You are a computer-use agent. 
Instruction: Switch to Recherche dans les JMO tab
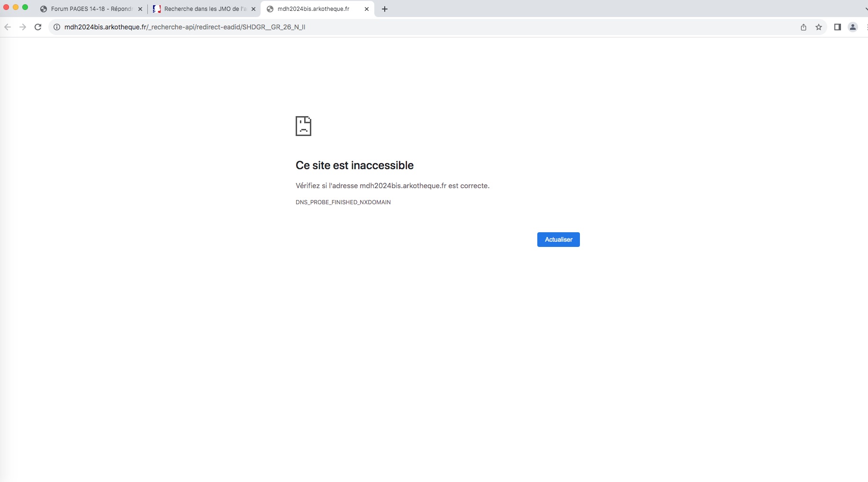pos(204,9)
